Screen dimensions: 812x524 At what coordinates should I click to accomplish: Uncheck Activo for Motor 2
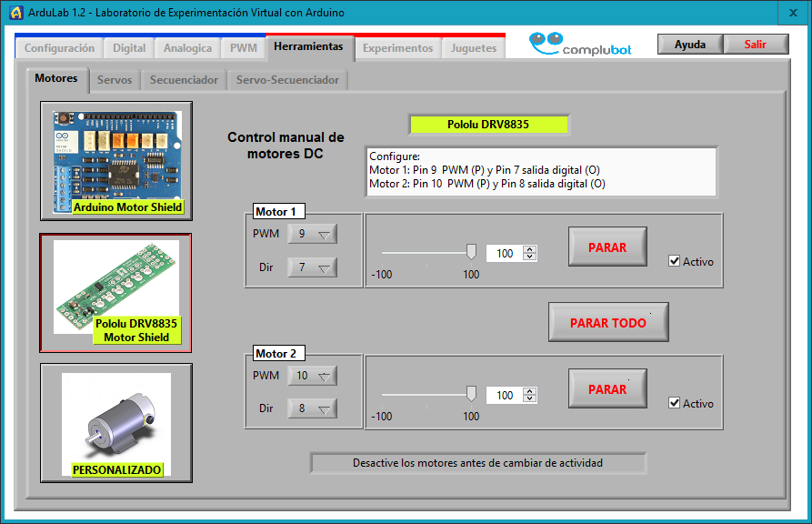[674, 403]
